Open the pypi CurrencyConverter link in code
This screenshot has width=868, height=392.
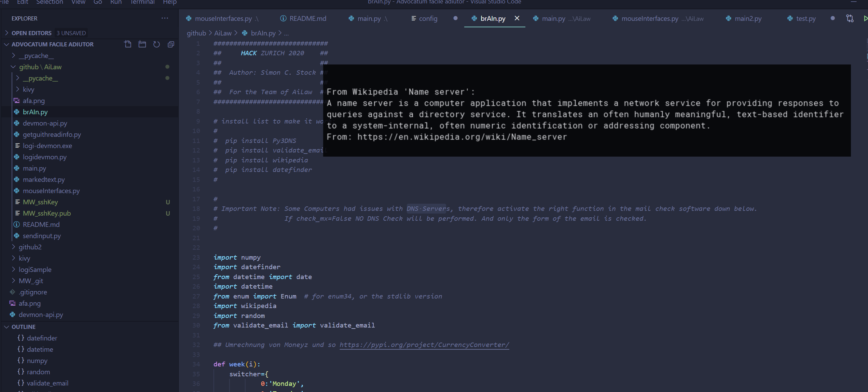(x=424, y=345)
